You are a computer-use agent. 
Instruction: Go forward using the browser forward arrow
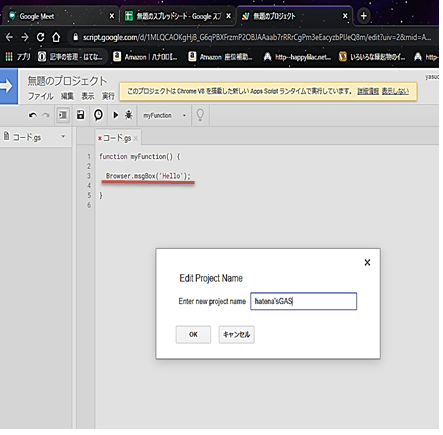(25, 37)
